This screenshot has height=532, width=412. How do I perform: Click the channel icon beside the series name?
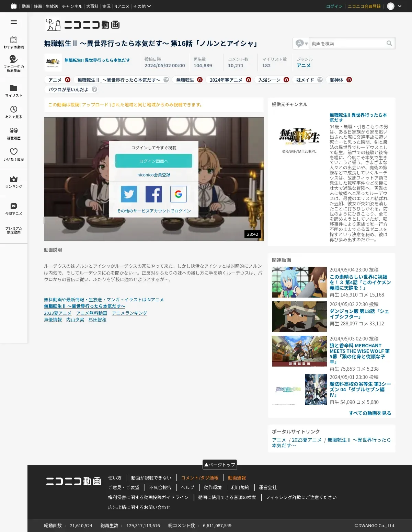53,62
